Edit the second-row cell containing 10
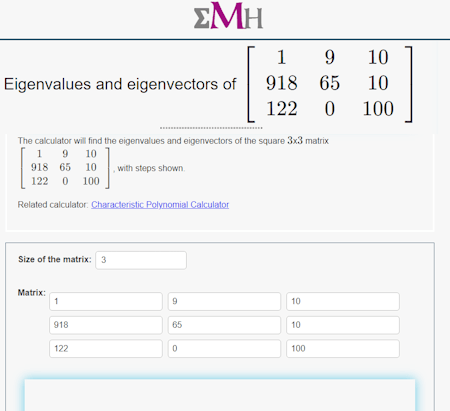Image resolution: width=450 pixels, height=411 pixels. point(343,325)
